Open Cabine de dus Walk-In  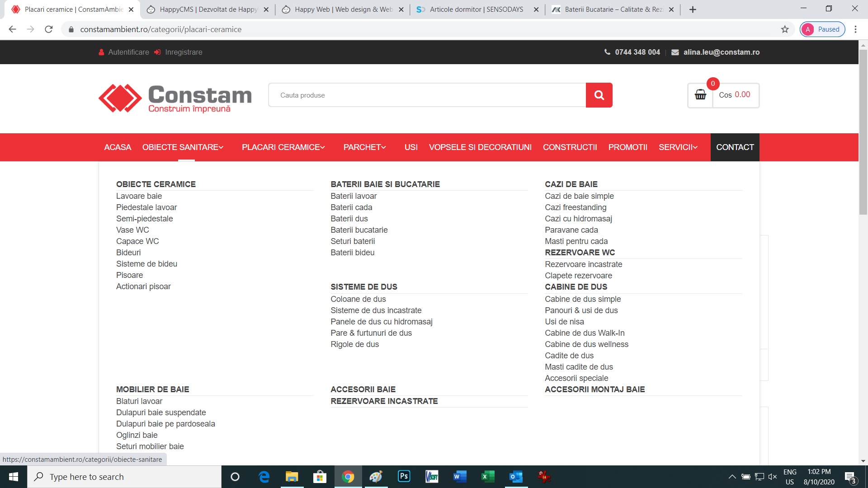[585, 333]
